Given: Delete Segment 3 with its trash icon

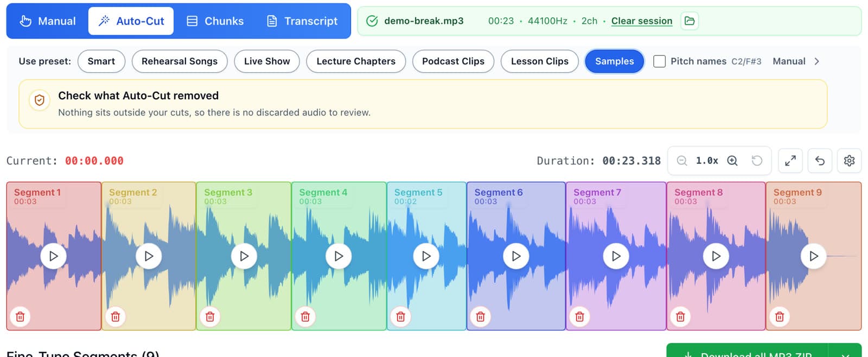Looking at the screenshot, I should point(210,316).
